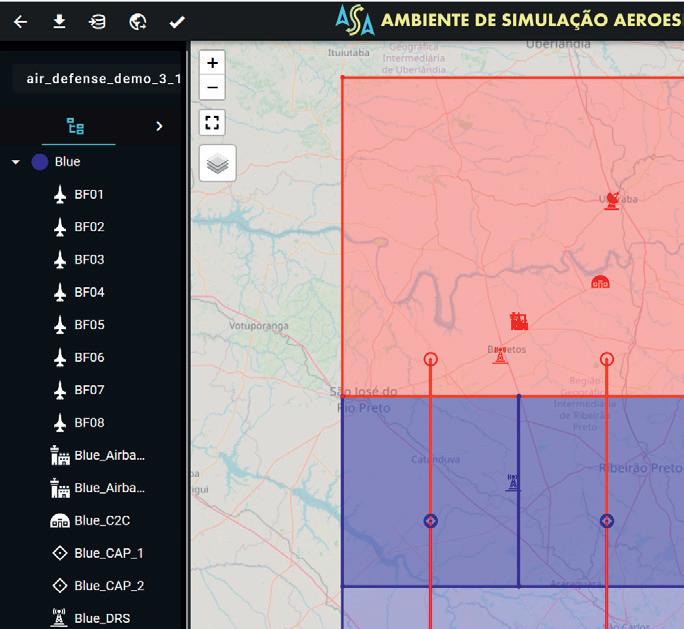Screen dimensions: 684x629
Task: Open the map layers selector
Action: click(x=218, y=164)
